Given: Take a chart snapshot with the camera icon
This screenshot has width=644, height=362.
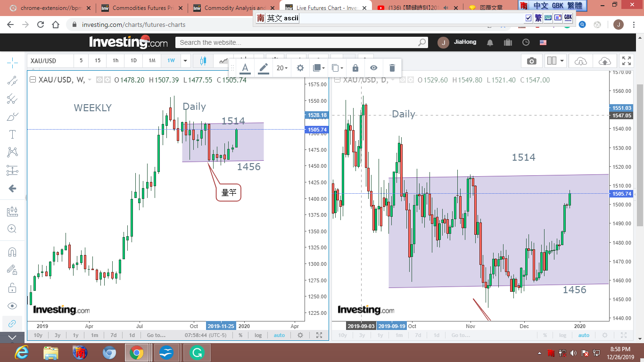Looking at the screenshot, I should coord(531,61).
